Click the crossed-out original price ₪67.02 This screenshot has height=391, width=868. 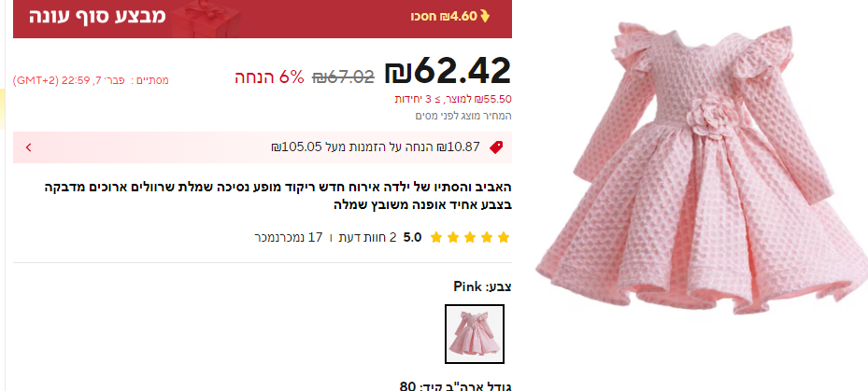pyautogui.click(x=343, y=77)
